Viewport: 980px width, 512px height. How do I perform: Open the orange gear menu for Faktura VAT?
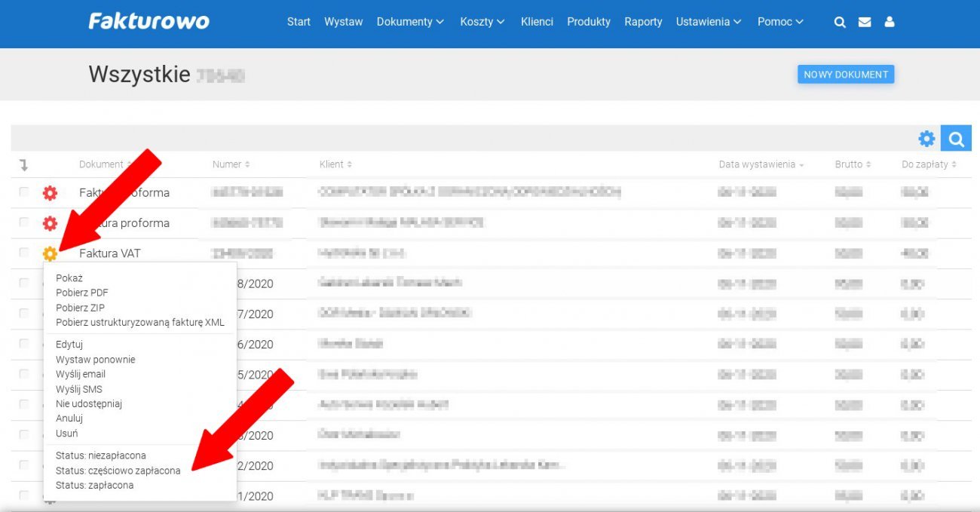tap(50, 253)
